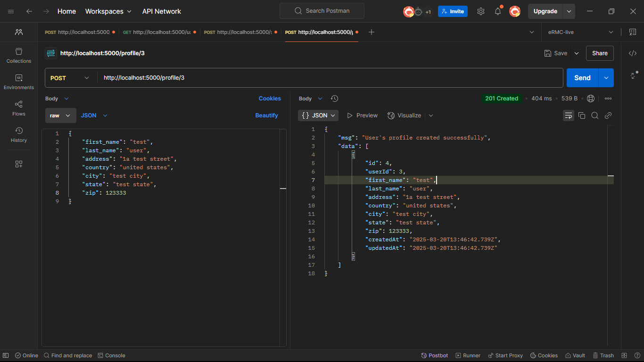Select the active POST localhost:5000/p tab
The image size is (644, 362).
point(322,32)
